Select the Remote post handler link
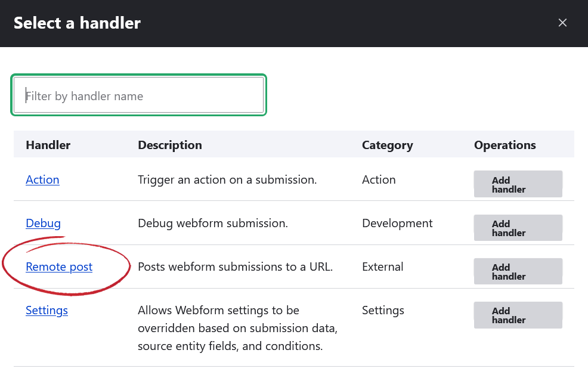The height and width of the screenshot is (384, 588). (59, 267)
